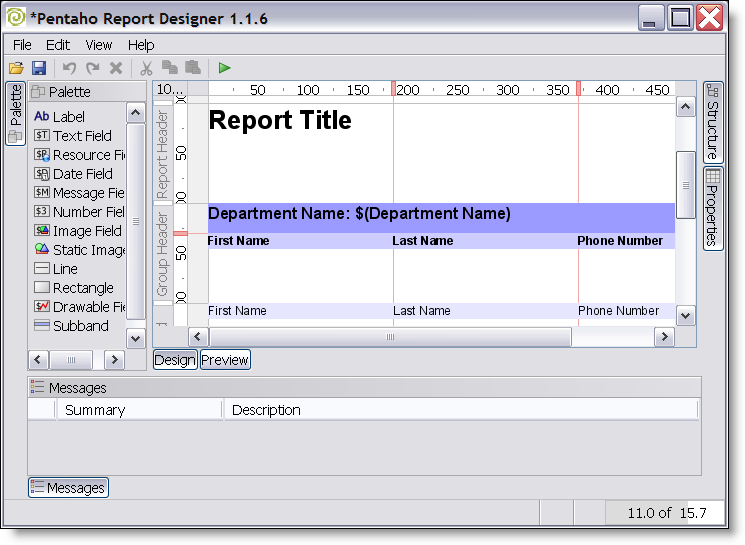Toggle the Properties side tab
The width and height of the screenshot is (745, 545).
[713, 208]
